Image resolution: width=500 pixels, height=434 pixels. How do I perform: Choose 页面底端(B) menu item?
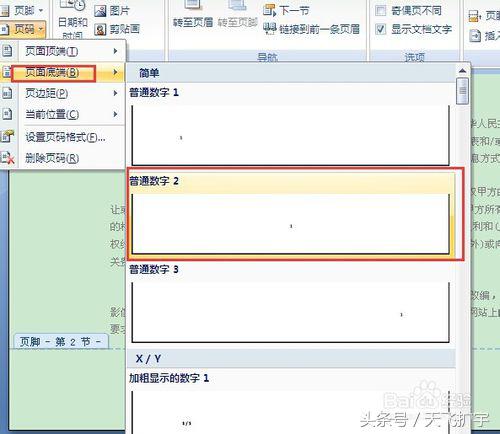tap(63, 72)
